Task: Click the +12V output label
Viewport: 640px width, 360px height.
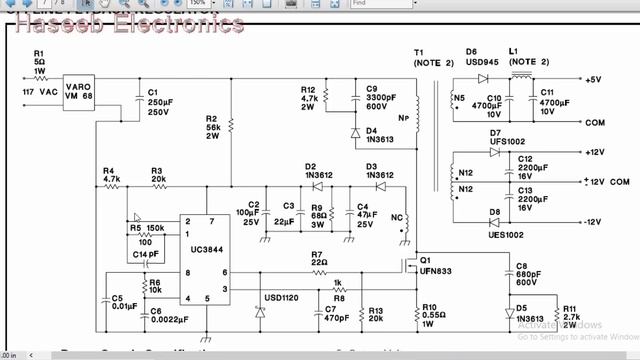Action: (595, 152)
